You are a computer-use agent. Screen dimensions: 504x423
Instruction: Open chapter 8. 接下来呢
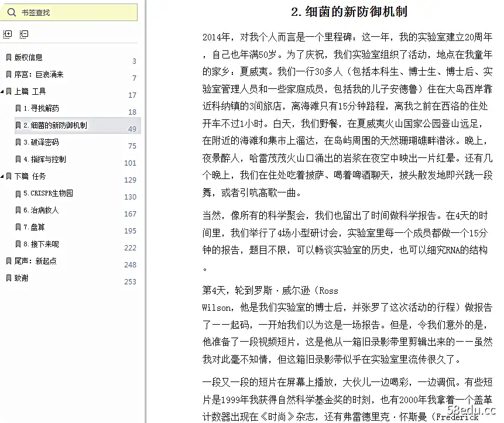(x=41, y=244)
